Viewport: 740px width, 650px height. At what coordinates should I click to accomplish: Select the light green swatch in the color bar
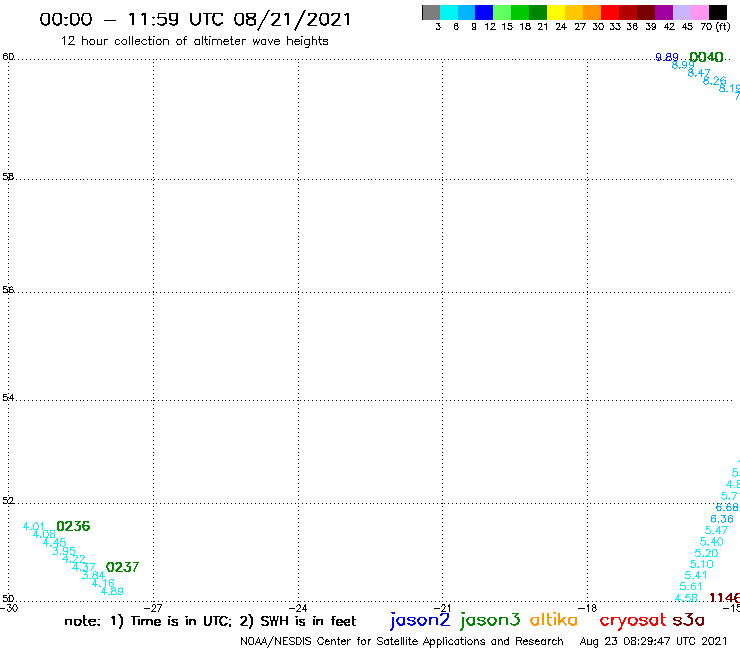tap(503, 12)
